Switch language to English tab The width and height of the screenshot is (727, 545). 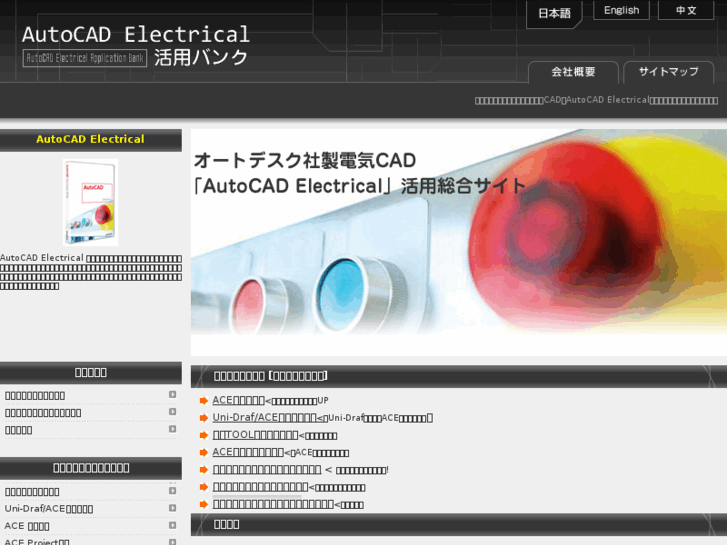621,10
